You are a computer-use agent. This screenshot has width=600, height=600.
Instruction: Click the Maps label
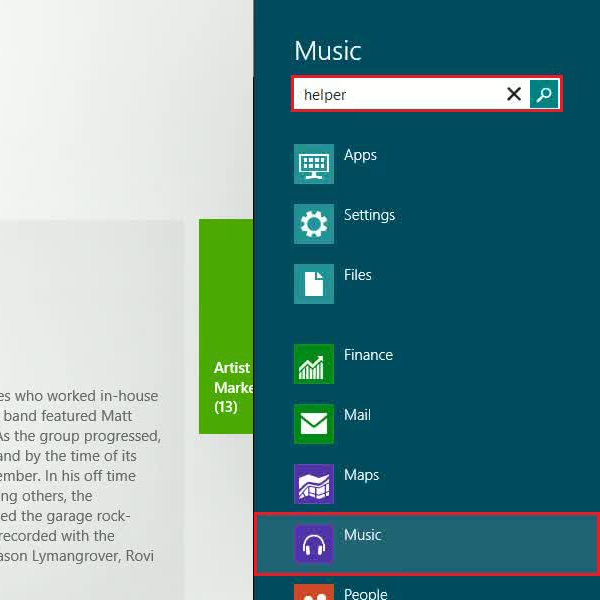tap(361, 476)
